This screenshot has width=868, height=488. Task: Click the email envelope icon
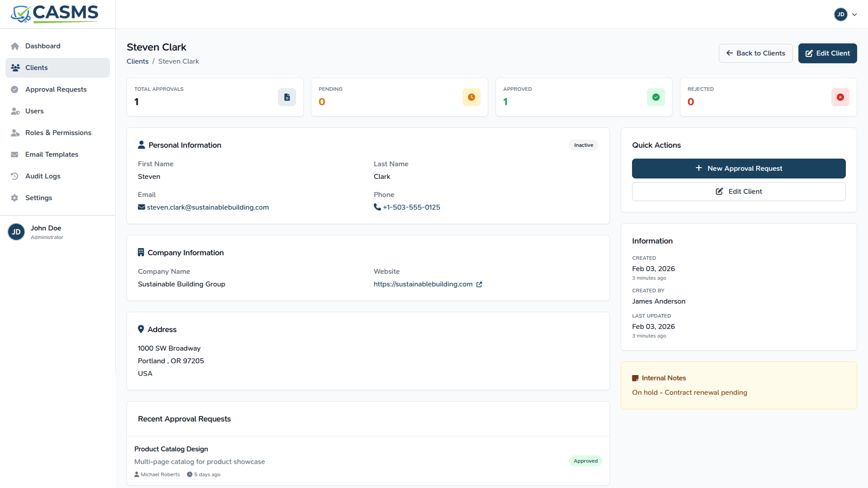click(142, 207)
